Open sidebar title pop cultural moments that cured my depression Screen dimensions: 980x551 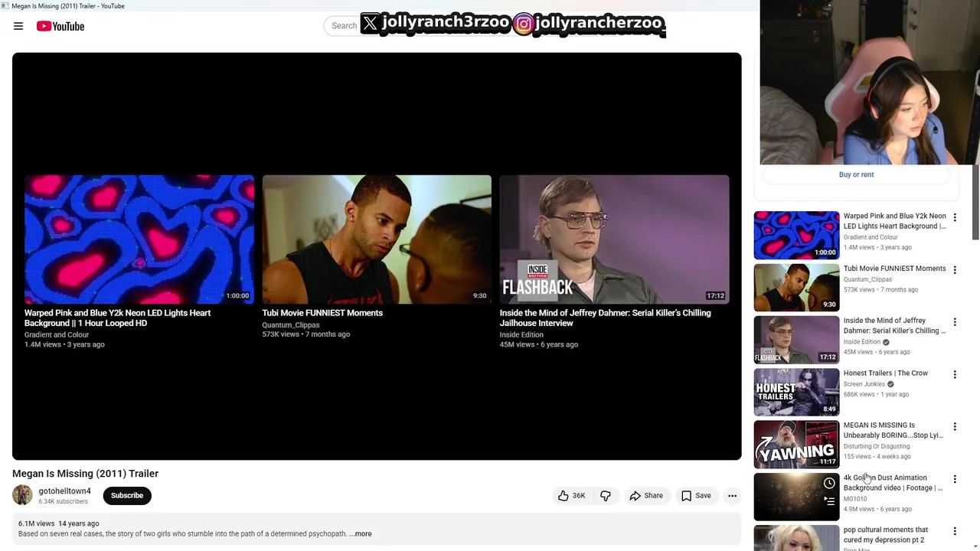point(886,535)
